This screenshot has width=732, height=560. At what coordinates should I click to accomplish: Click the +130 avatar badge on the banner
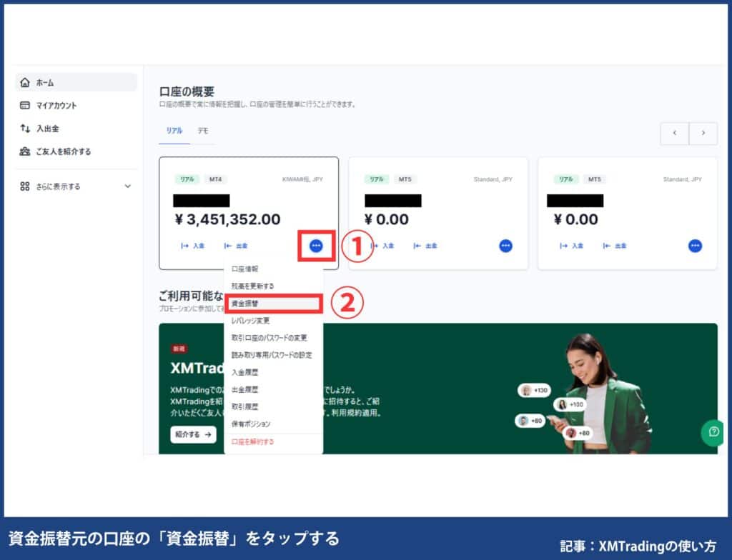coord(535,390)
